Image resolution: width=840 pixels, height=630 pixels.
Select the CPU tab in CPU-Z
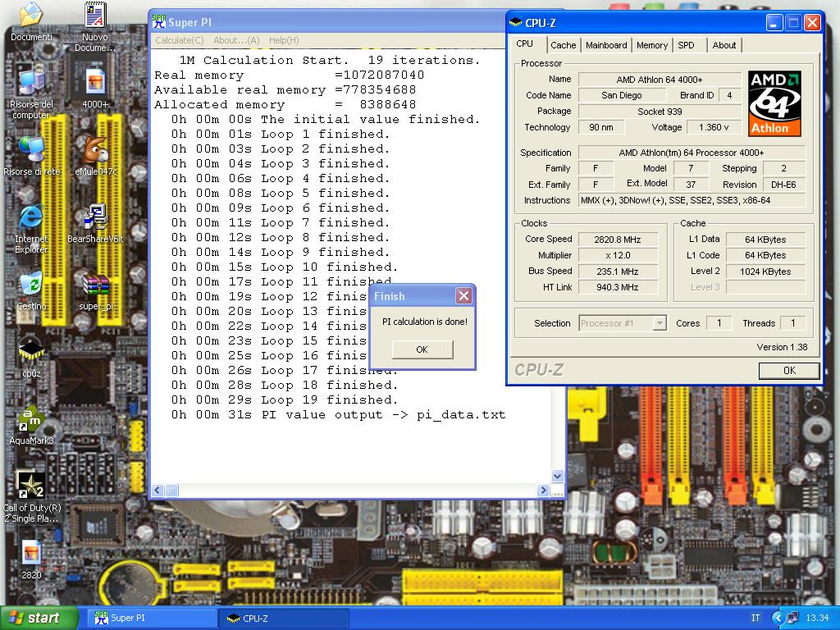point(524,44)
